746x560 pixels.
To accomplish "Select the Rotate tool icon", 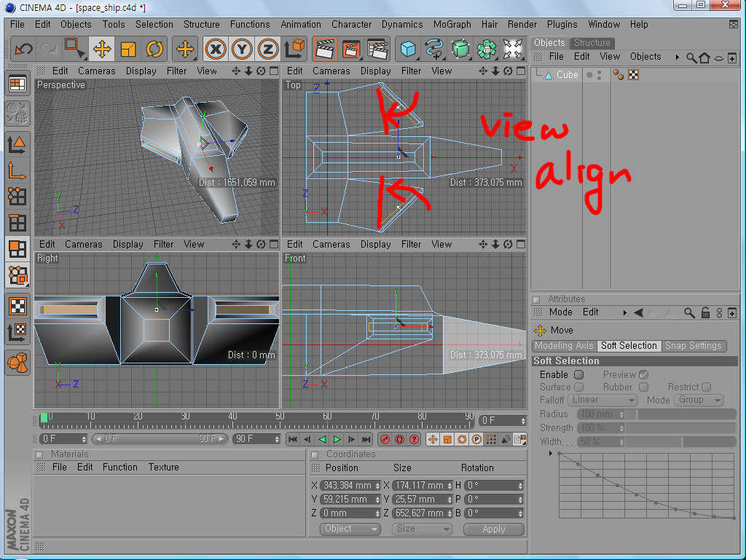I will pyautogui.click(x=154, y=50).
